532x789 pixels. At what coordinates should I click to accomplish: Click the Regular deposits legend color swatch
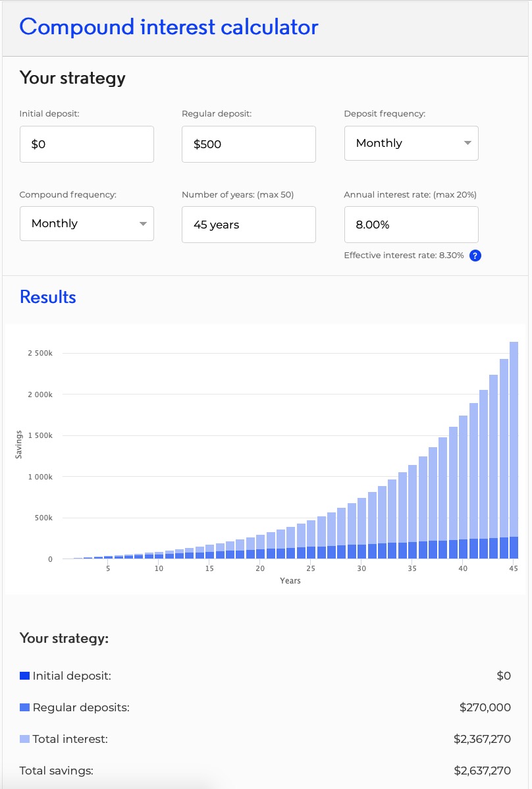pyautogui.click(x=25, y=707)
